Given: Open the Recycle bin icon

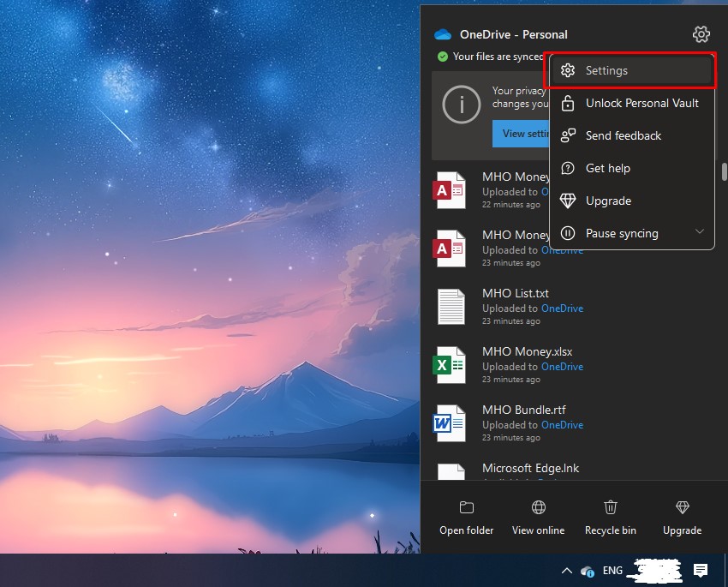Looking at the screenshot, I should (x=610, y=508).
